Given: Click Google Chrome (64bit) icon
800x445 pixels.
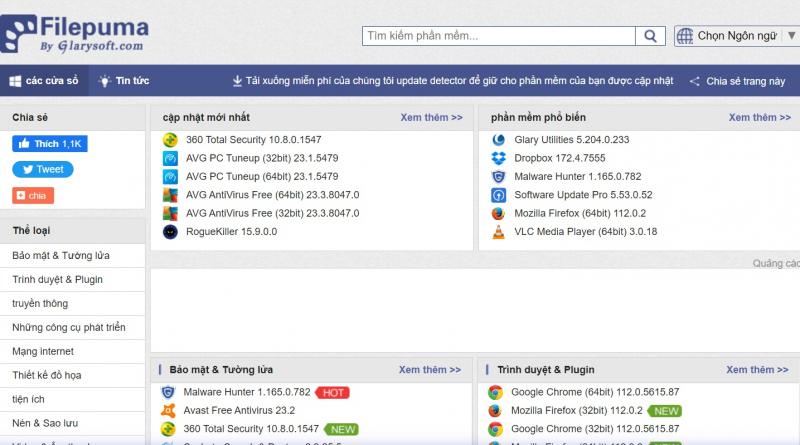Looking at the screenshot, I should [x=495, y=392].
